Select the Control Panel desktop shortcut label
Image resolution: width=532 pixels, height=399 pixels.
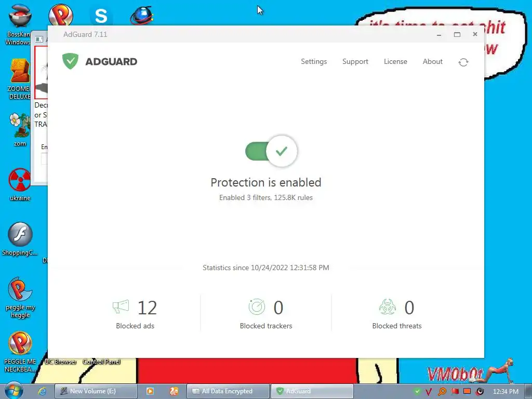(101, 362)
